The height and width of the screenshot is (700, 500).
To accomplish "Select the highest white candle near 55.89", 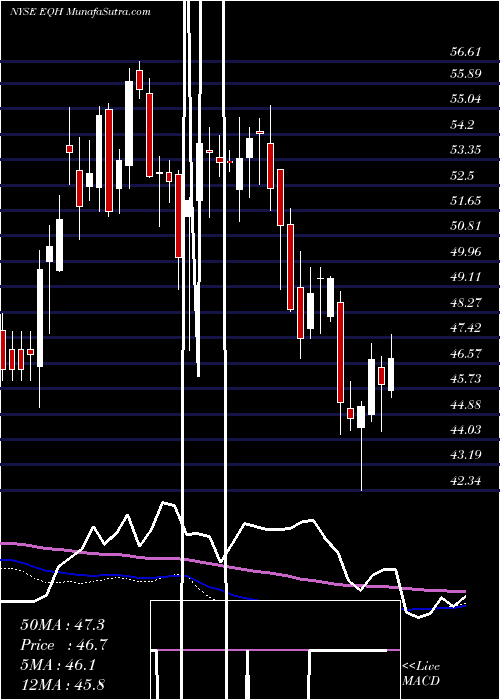I will (129, 123).
